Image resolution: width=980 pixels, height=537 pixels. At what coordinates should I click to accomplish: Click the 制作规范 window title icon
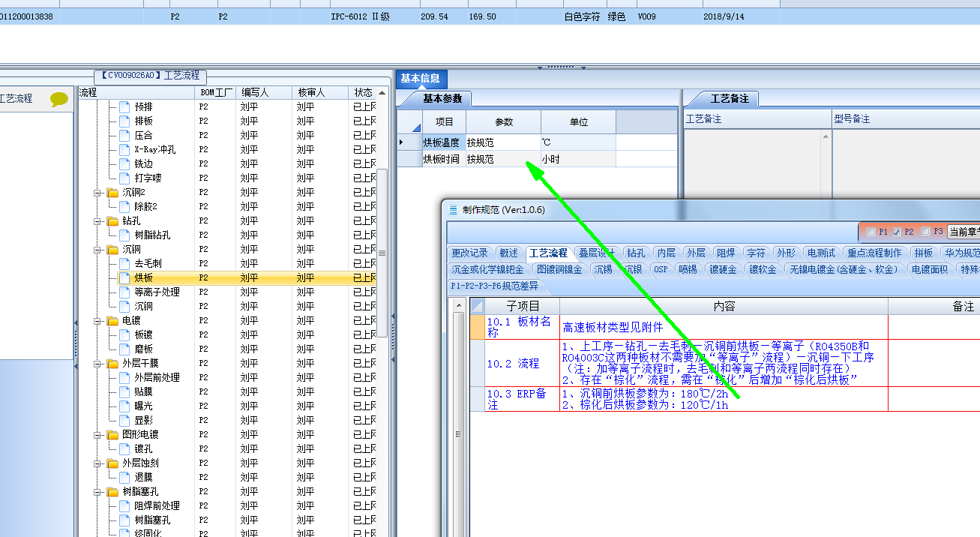tap(452, 210)
